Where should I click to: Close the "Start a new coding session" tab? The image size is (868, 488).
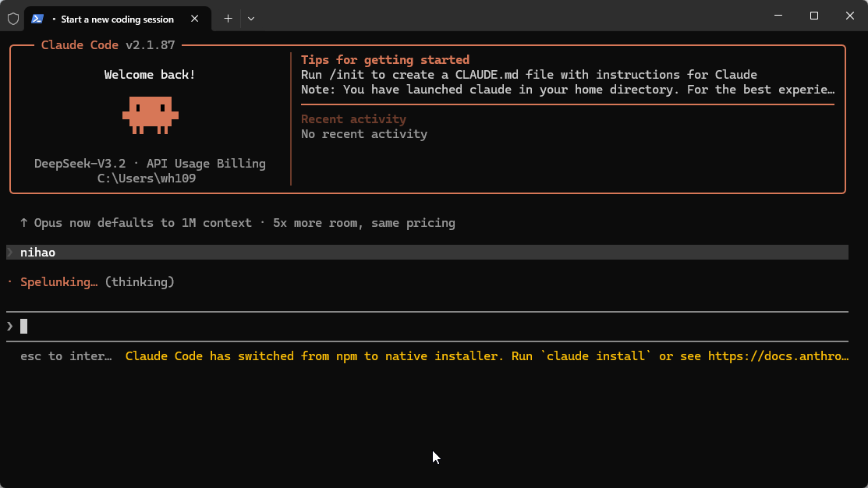tap(194, 19)
